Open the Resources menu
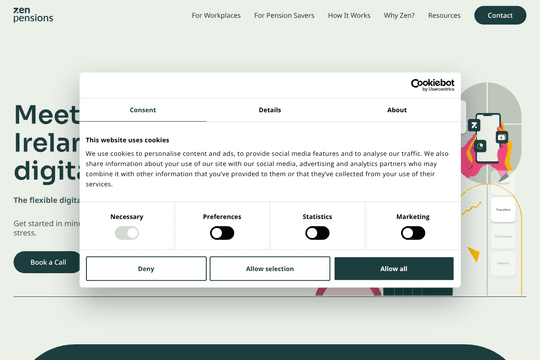 click(x=444, y=16)
